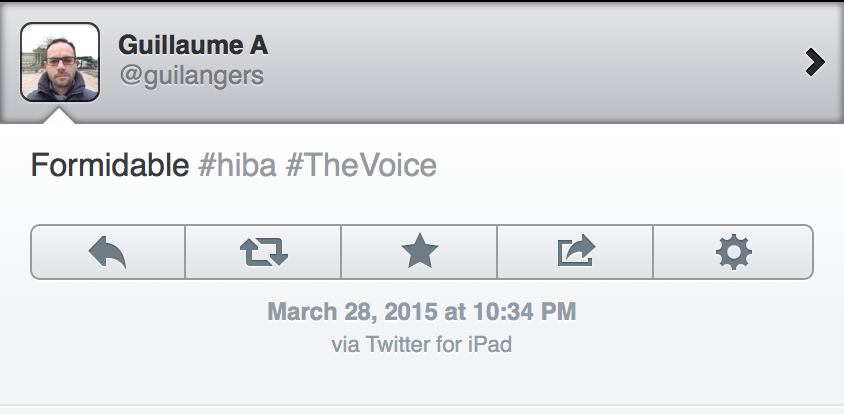Screen dimensions: 844x414
Task: Expand profile with the right chevron arrow
Action: tap(815, 62)
